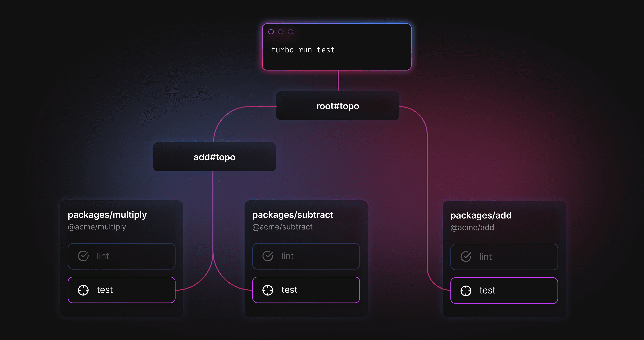
Task: Select lint task box in packages/add
Action: click(x=504, y=257)
